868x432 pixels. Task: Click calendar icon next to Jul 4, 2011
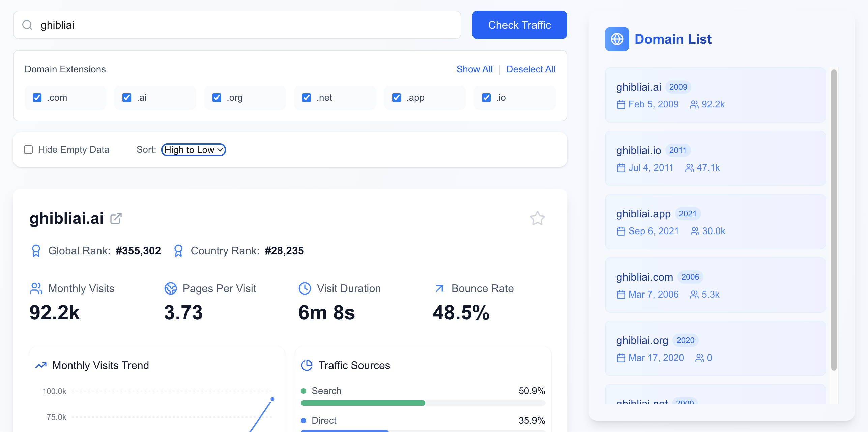click(621, 168)
